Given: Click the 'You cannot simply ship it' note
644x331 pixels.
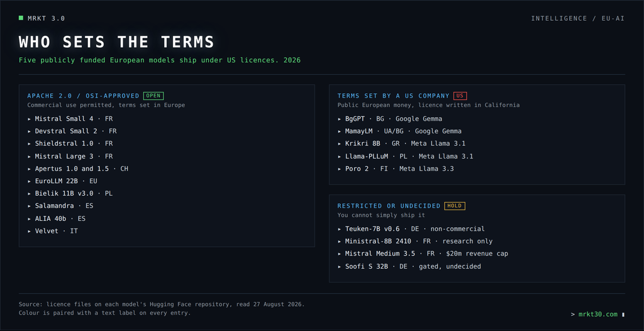Looking at the screenshot, I should click(x=381, y=215).
